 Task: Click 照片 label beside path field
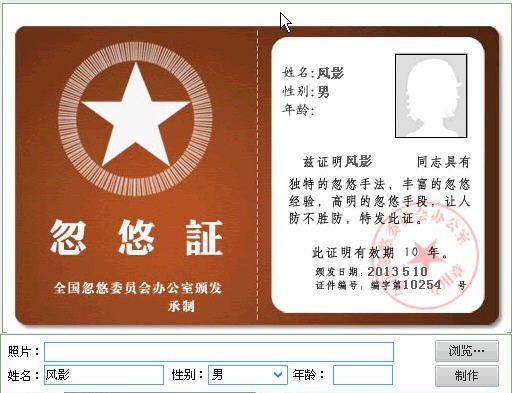click(23, 351)
